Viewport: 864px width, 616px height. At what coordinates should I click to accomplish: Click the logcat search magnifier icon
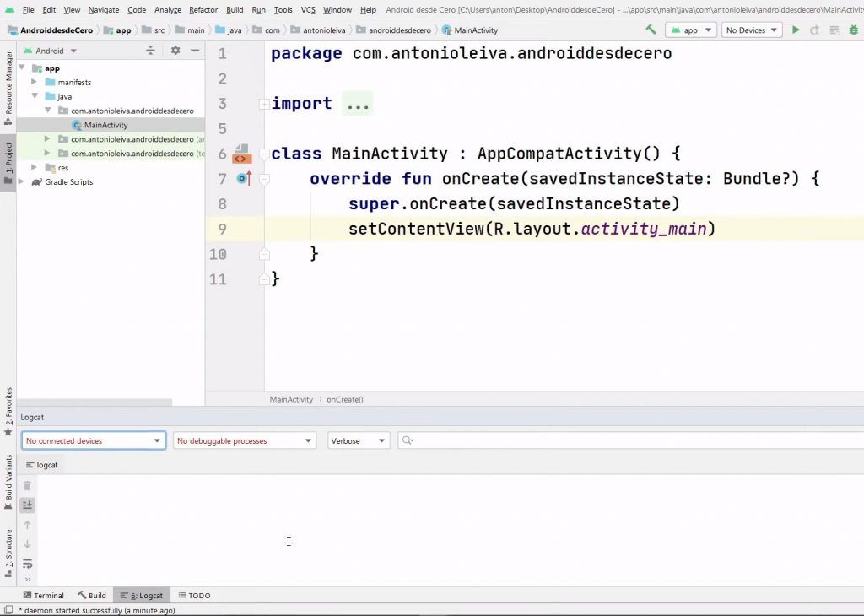click(x=408, y=440)
